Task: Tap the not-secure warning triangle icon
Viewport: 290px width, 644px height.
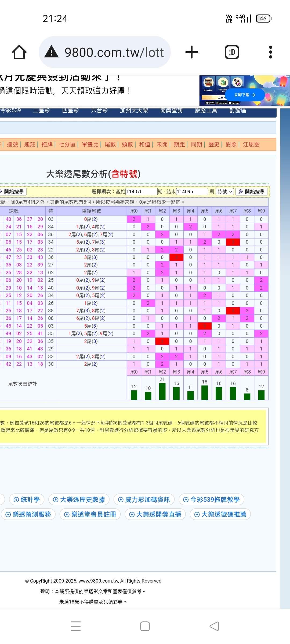Action: coord(51,52)
